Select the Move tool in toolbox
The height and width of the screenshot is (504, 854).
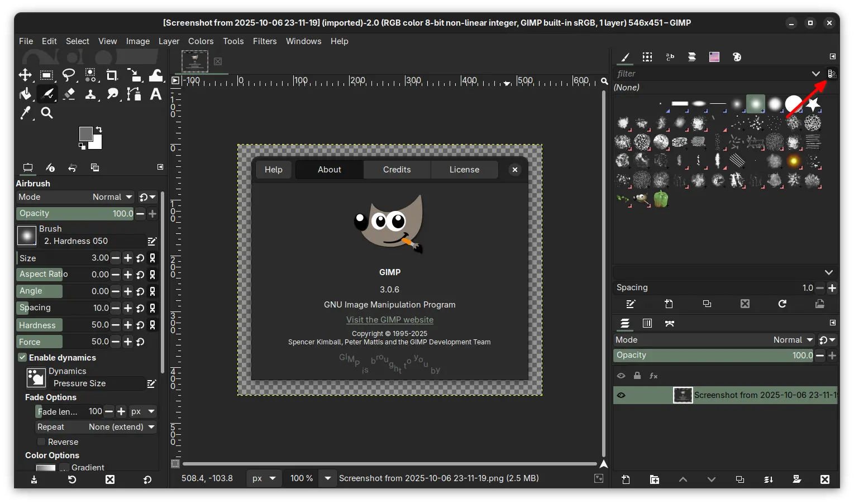25,75
